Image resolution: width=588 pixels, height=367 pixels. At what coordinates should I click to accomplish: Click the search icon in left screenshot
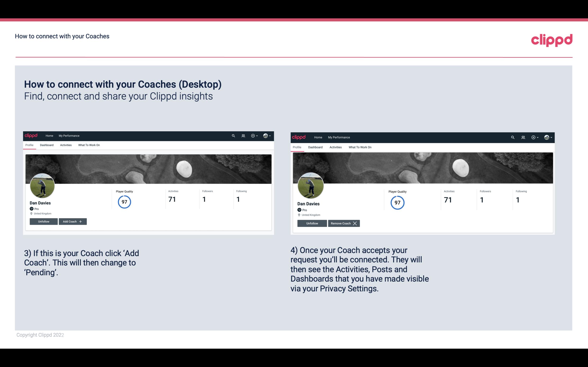point(233,135)
